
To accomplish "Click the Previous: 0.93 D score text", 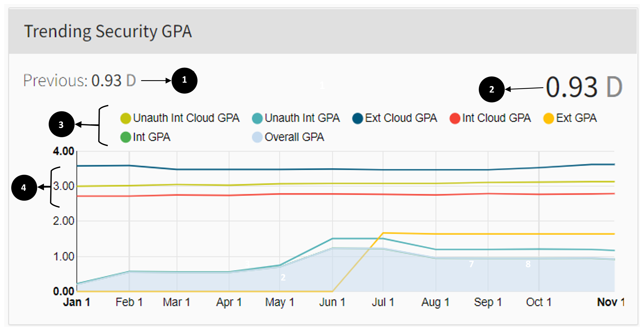I will tap(80, 81).
